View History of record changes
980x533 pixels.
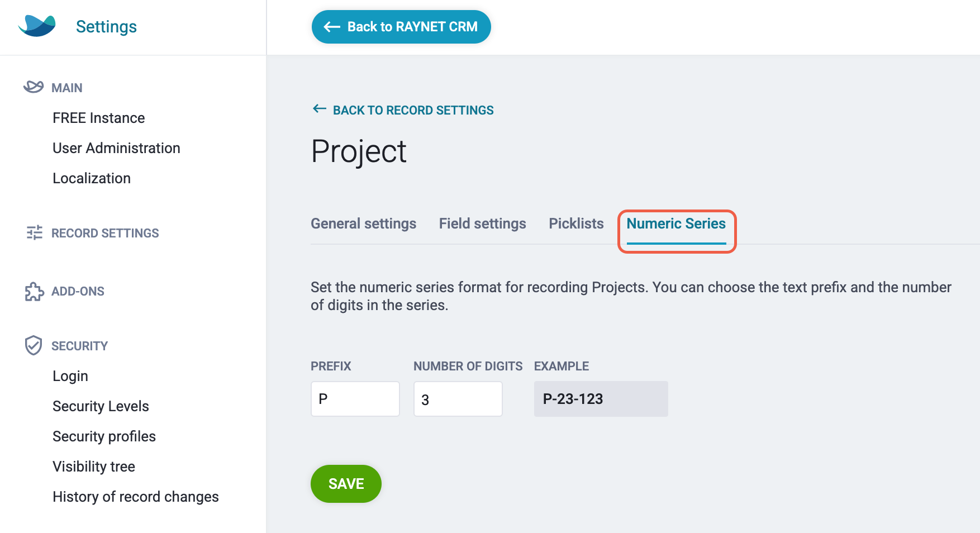click(x=136, y=497)
